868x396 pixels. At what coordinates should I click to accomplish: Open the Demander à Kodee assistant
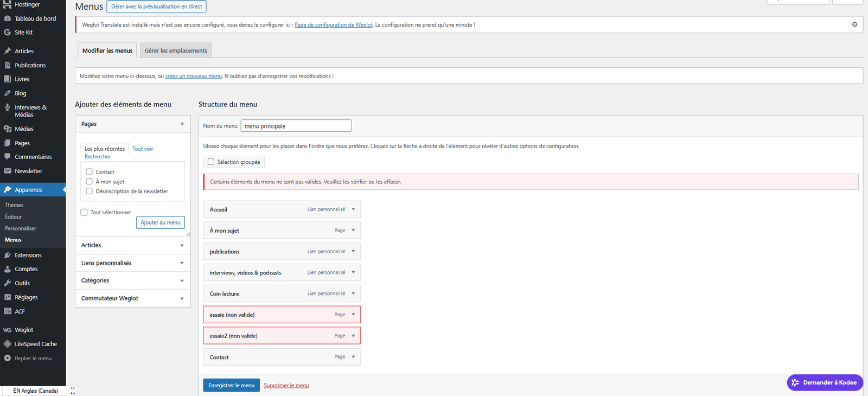[x=825, y=382]
